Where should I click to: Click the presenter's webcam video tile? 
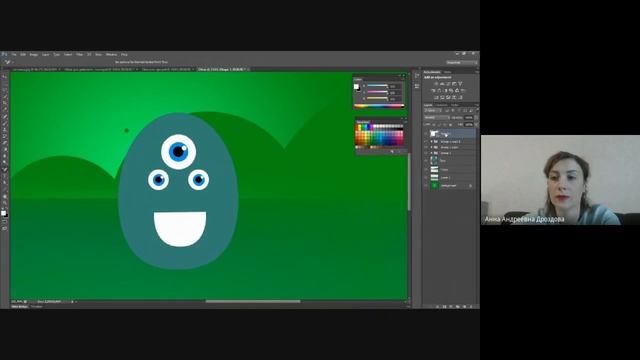560,180
